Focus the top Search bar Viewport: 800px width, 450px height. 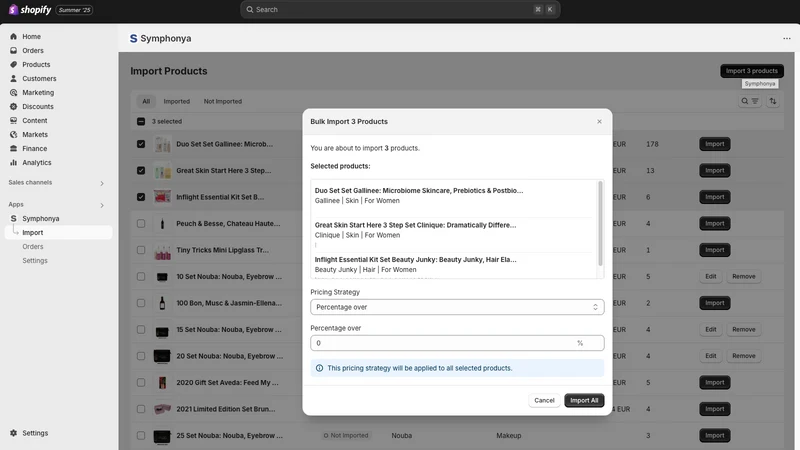pyautogui.click(x=400, y=10)
